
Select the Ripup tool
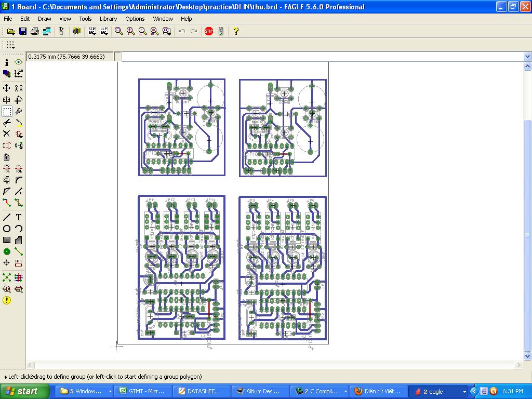point(19,203)
